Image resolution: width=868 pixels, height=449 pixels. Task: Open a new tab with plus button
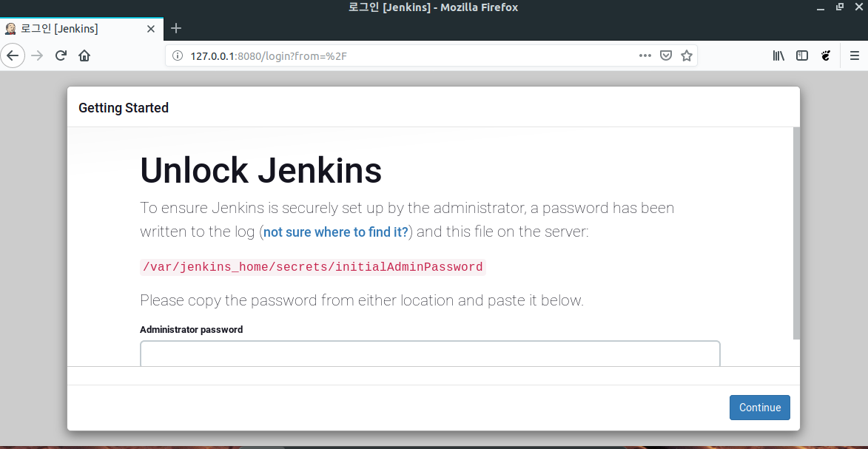[x=176, y=28]
